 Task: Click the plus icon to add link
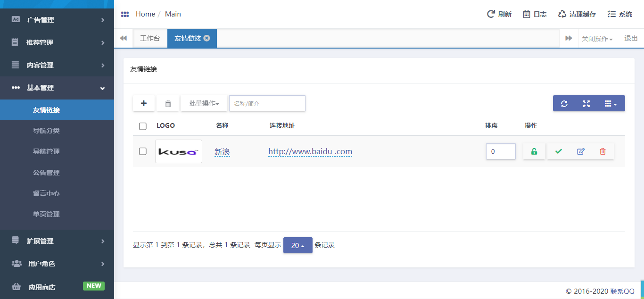[144, 103]
